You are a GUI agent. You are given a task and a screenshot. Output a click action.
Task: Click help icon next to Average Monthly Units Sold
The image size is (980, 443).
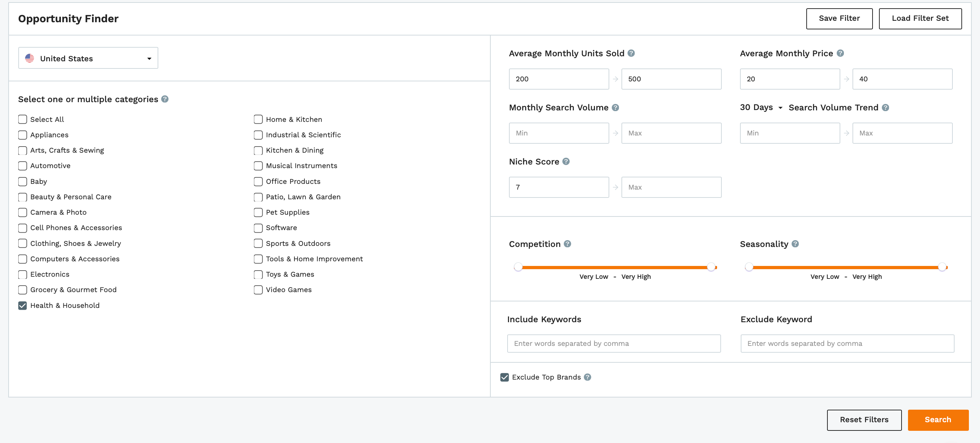(631, 53)
